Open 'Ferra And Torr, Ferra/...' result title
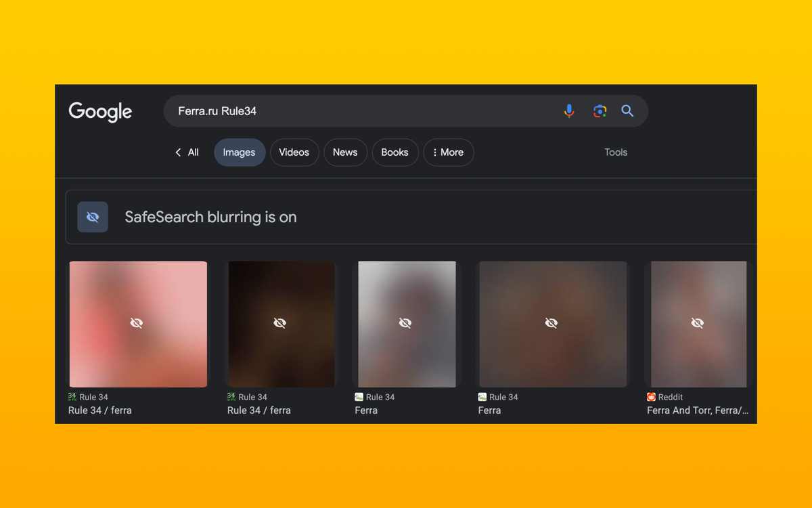Image resolution: width=812 pixels, height=508 pixels. [x=698, y=410]
